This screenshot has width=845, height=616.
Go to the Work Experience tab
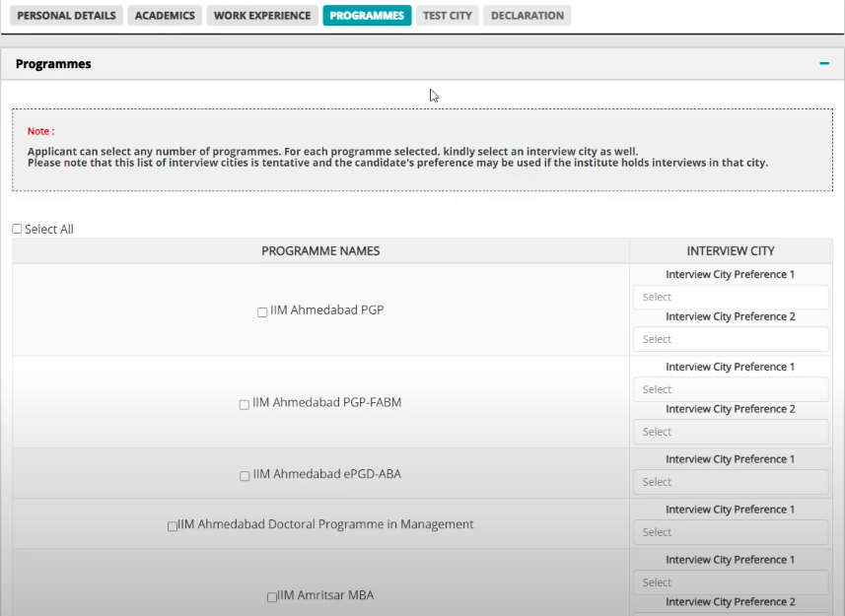(x=262, y=16)
